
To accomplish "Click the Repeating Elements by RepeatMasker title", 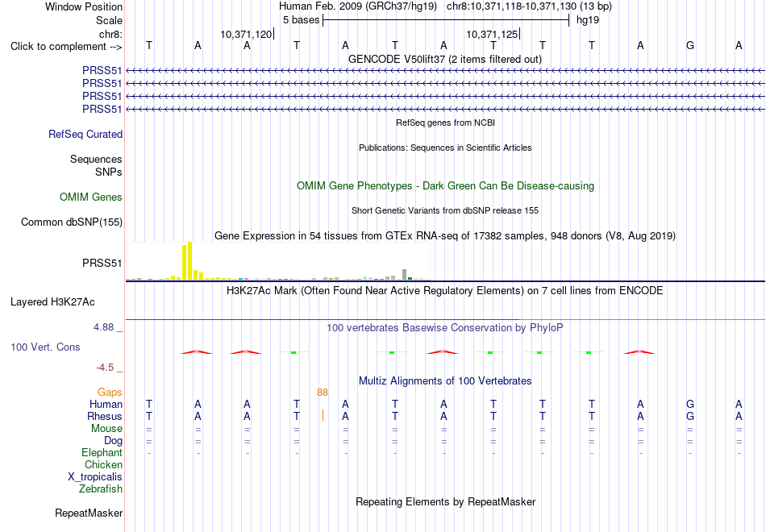I will pyautogui.click(x=445, y=502).
